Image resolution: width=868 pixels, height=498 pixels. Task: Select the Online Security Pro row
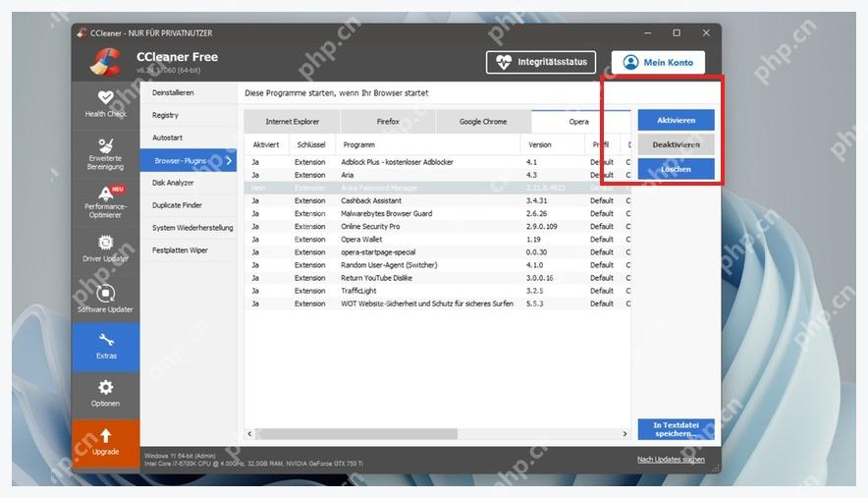[x=437, y=227]
